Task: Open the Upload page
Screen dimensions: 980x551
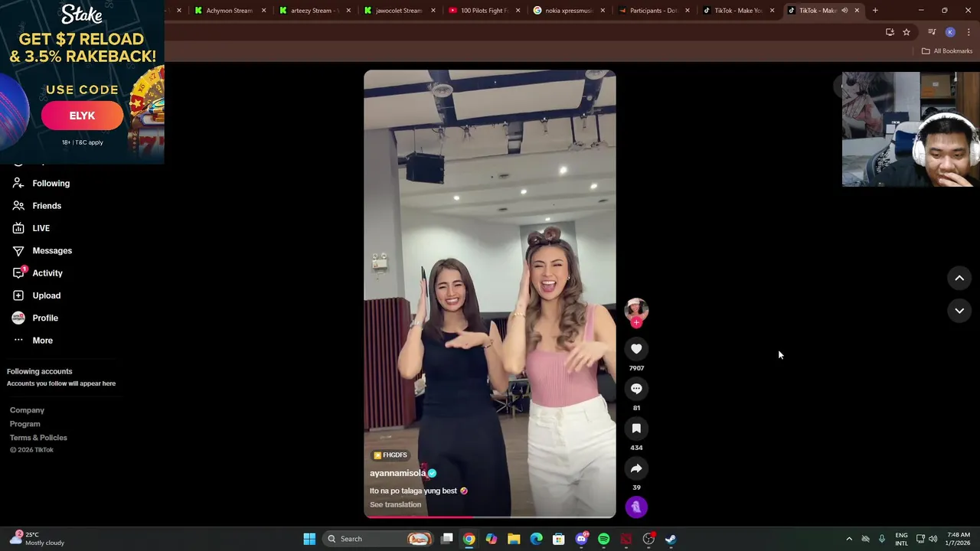Action: [37, 295]
